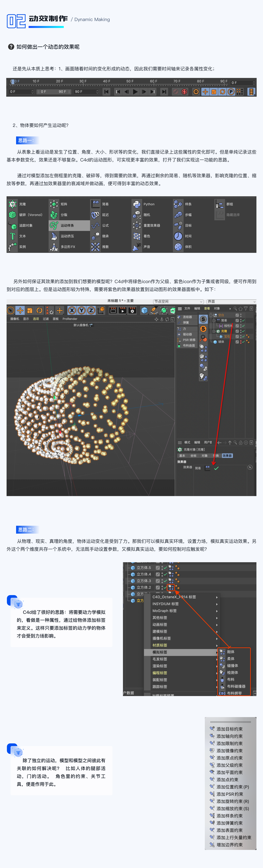Select the 时间 time effector icon
263x868 pixels.
178,236
